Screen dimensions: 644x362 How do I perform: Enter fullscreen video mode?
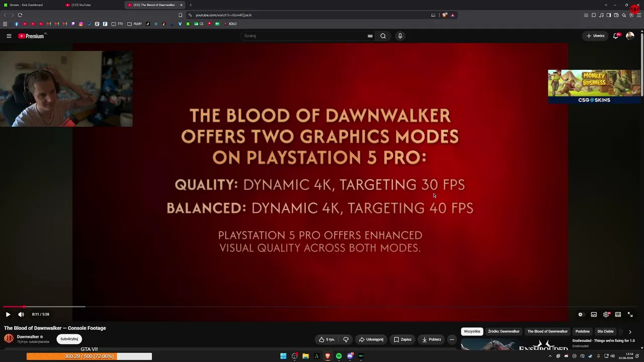(630, 314)
